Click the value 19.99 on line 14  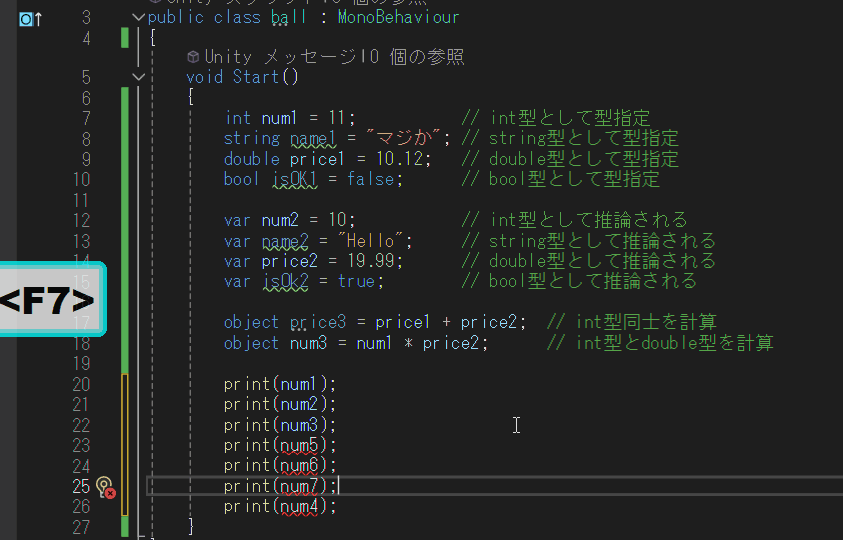371,261
